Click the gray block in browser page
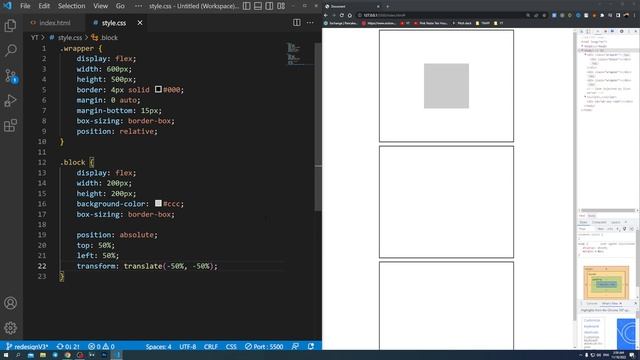Screen dimensions: 640x360 (x=446, y=86)
